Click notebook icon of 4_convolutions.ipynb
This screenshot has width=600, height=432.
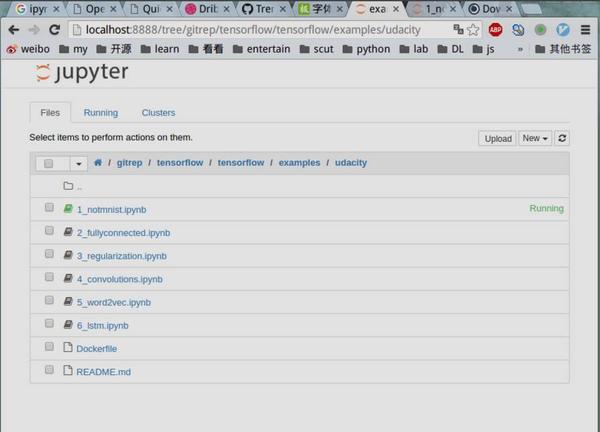coord(68,278)
